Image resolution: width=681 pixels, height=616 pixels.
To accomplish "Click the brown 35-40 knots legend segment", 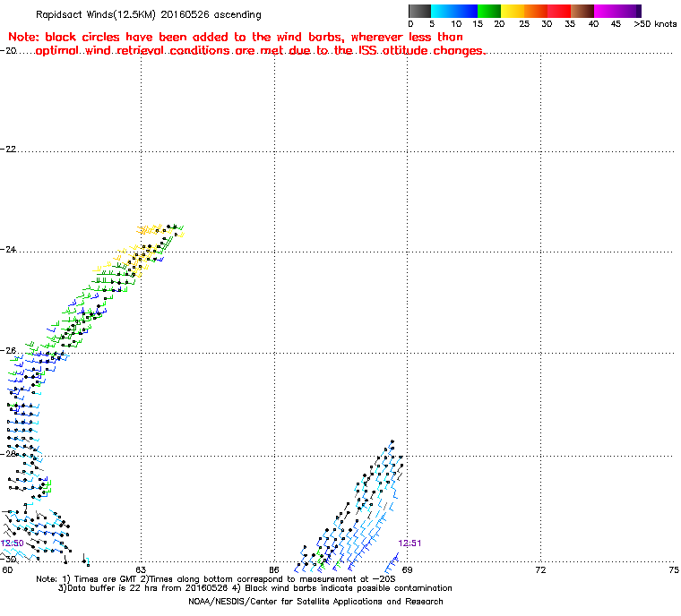I will point(582,11).
